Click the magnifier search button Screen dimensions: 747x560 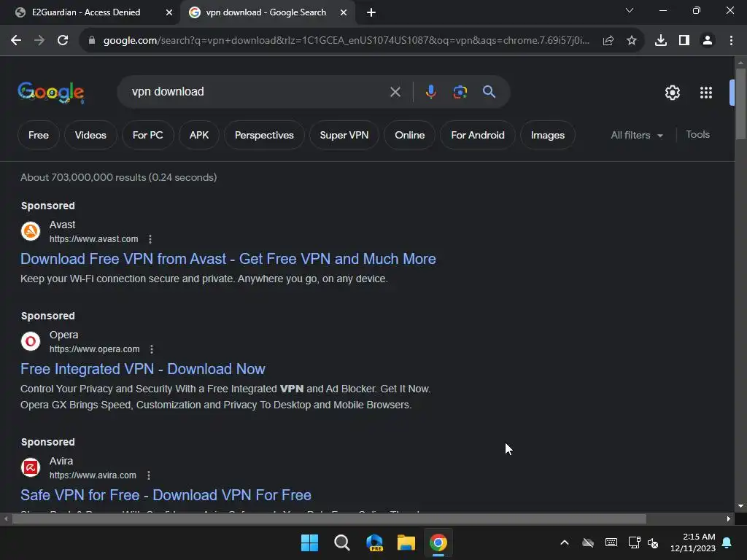point(489,92)
